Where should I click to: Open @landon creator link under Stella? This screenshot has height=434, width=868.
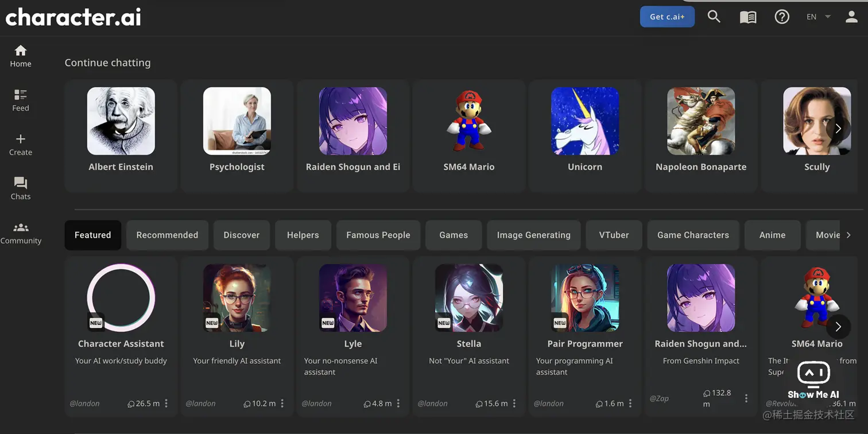pos(433,404)
